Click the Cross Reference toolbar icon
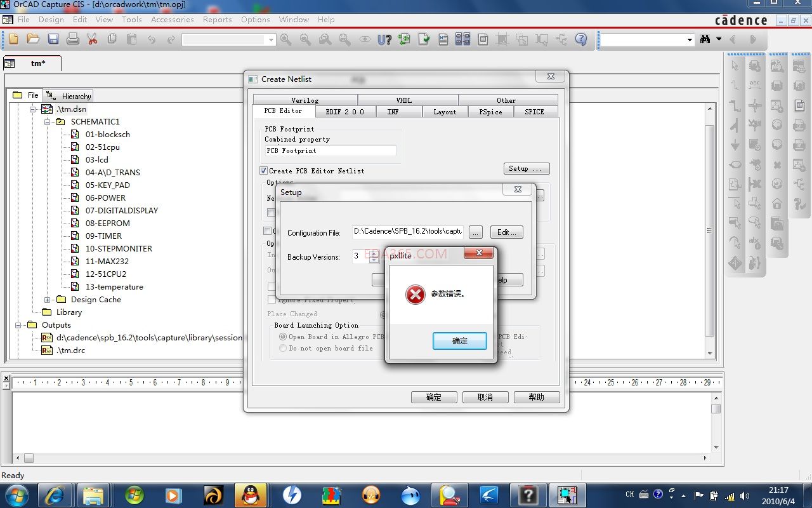The width and height of the screenshot is (812, 508). [463, 39]
